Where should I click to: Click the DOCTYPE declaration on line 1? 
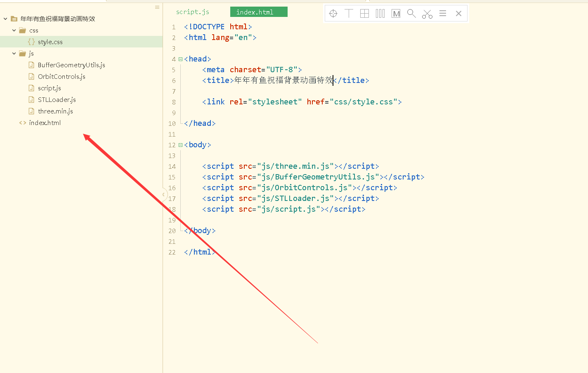pyautogui.click(x=218, y=27)
